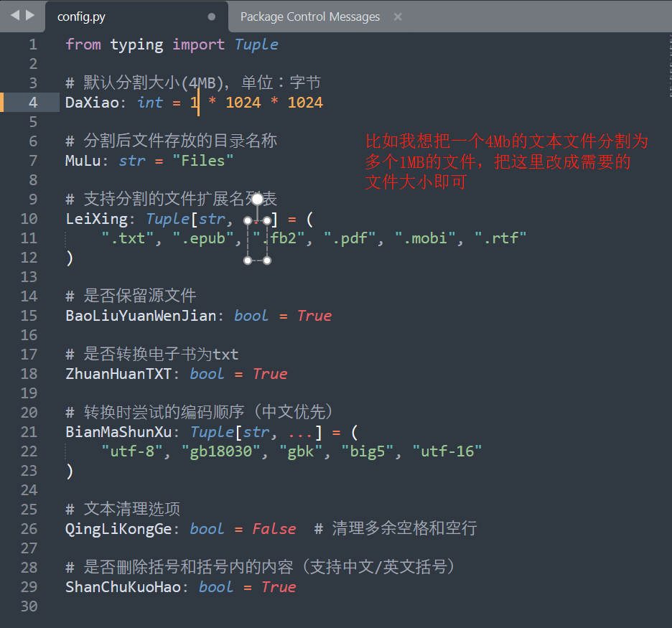Click the 'from' keyword on line 1
672x628 pixels.
point(83,44)
